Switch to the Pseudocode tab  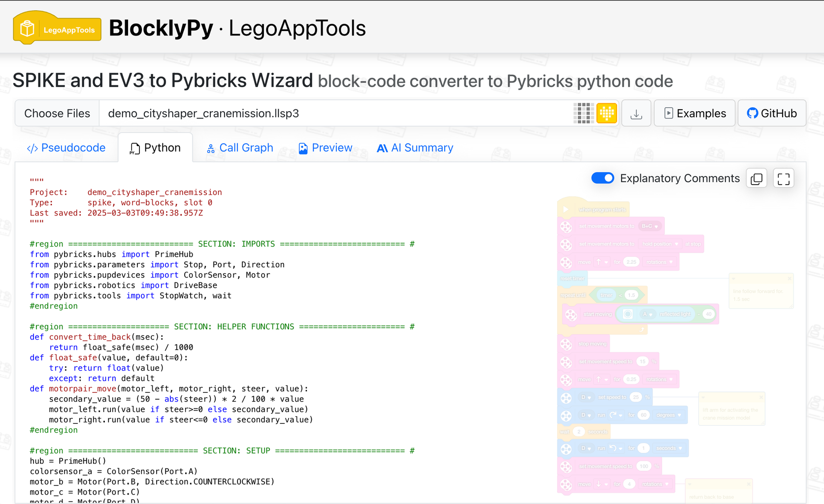point(66,148)
